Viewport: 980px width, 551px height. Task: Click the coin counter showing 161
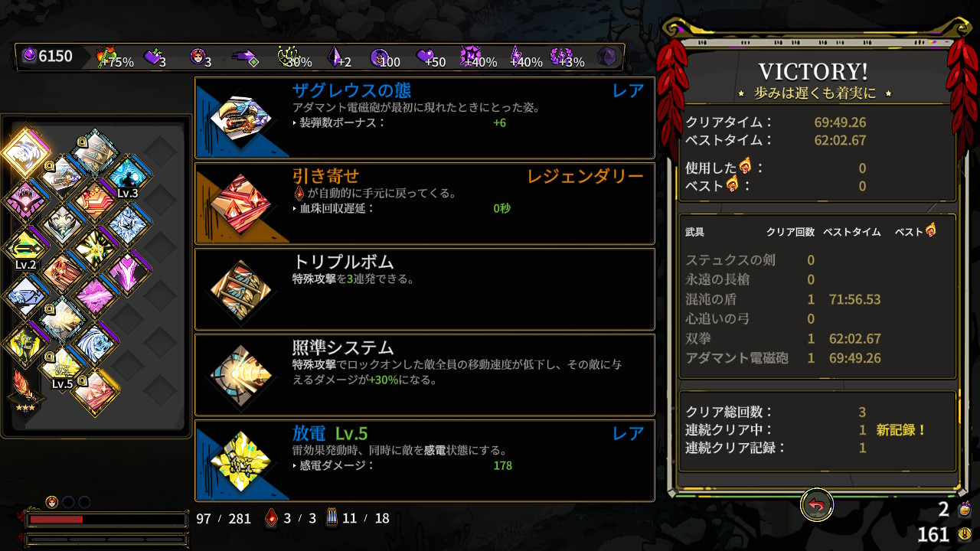point(943,533)
